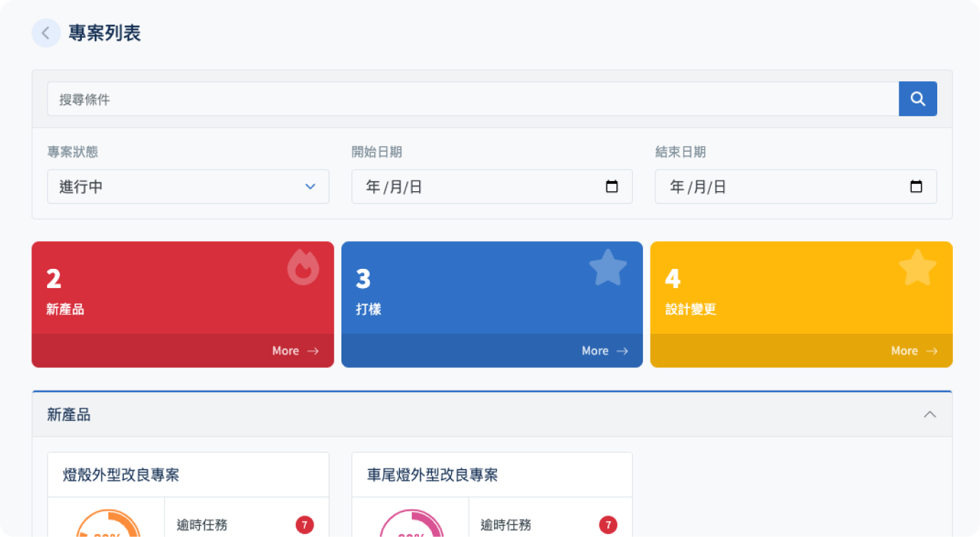Open calendar picker for 開始日期
The image size is (980, 537).
click(x=612, y=187)
